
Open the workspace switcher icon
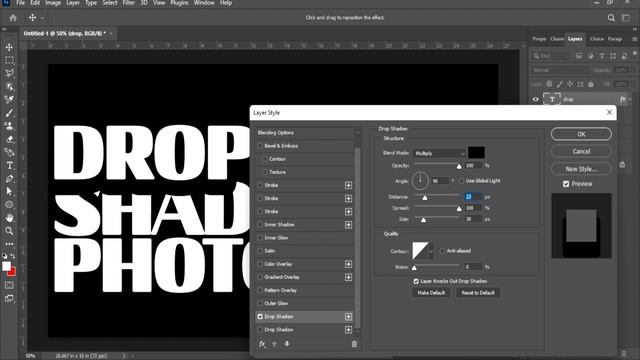tap(626, 18)
